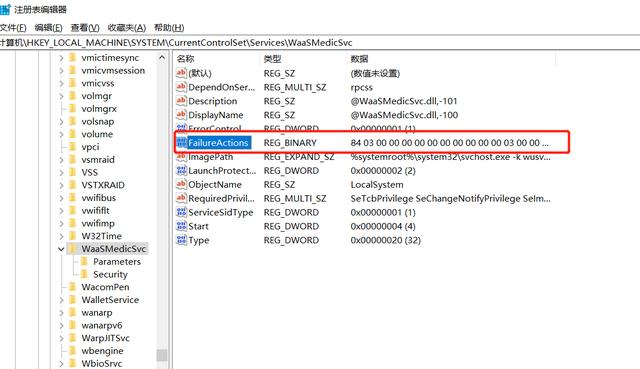Expand the vmictimesync key
The width and height of the screenshot is (640, 369).
click(x=61, y=58)
